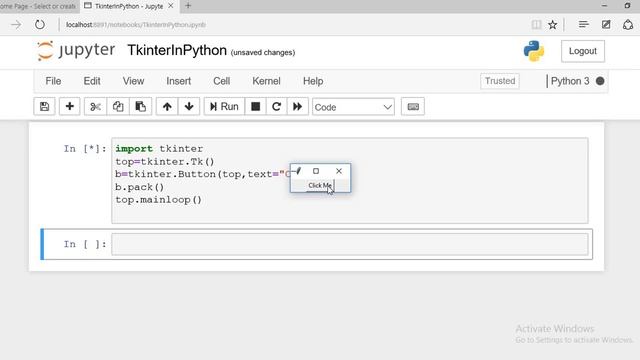Open the Edit menu
Screen dimensions: 640x360
pyautogui.click(x=92, y=81)
